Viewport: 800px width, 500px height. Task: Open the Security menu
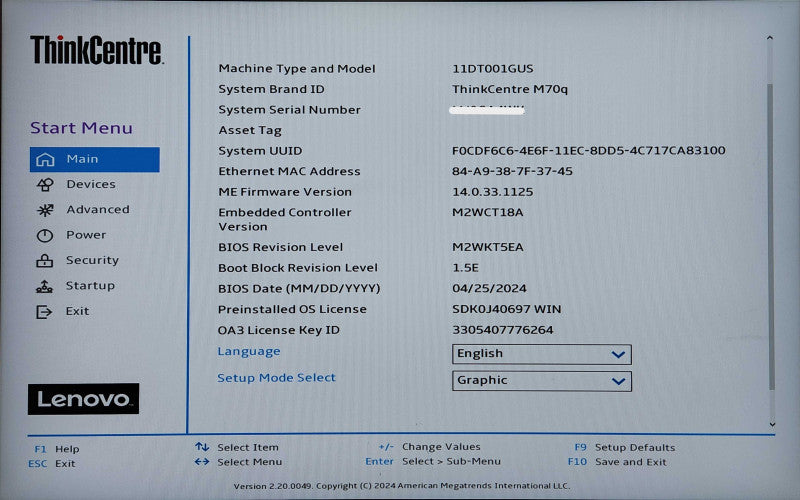(92, 260)
